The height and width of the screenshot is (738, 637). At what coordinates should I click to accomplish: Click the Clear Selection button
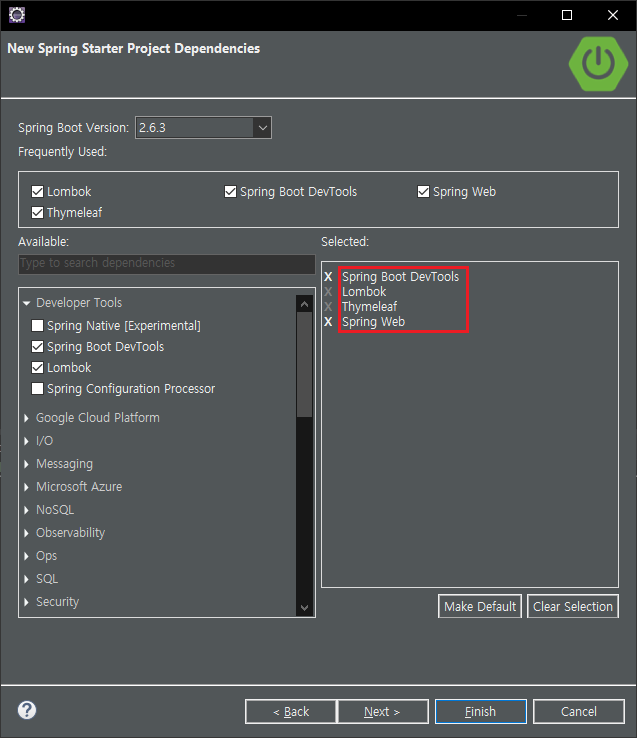[x=572, y=606]
